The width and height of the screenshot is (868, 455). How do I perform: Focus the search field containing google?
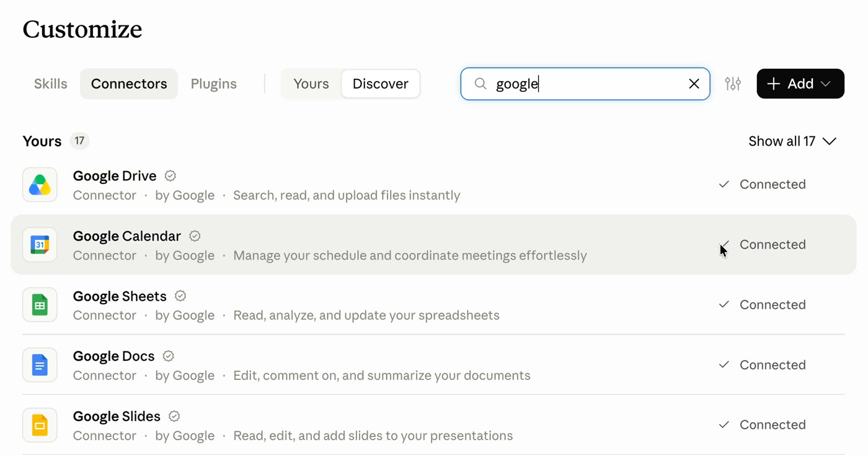point(585,84)
